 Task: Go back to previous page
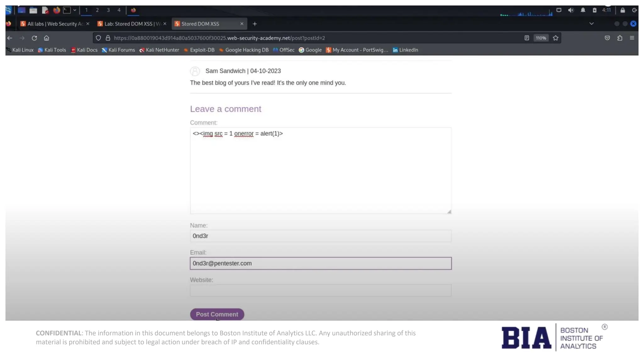pyautogui.click(x=10, y=38)
